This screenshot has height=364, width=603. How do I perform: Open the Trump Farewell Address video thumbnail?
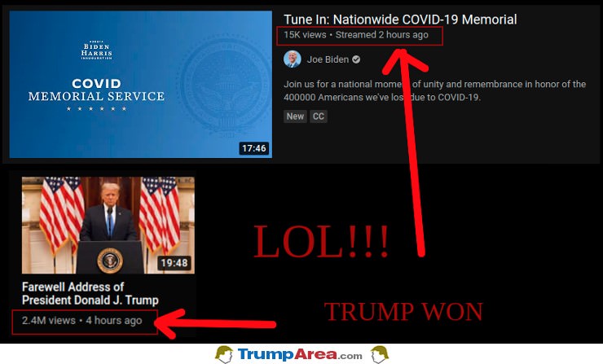point(108,226)
